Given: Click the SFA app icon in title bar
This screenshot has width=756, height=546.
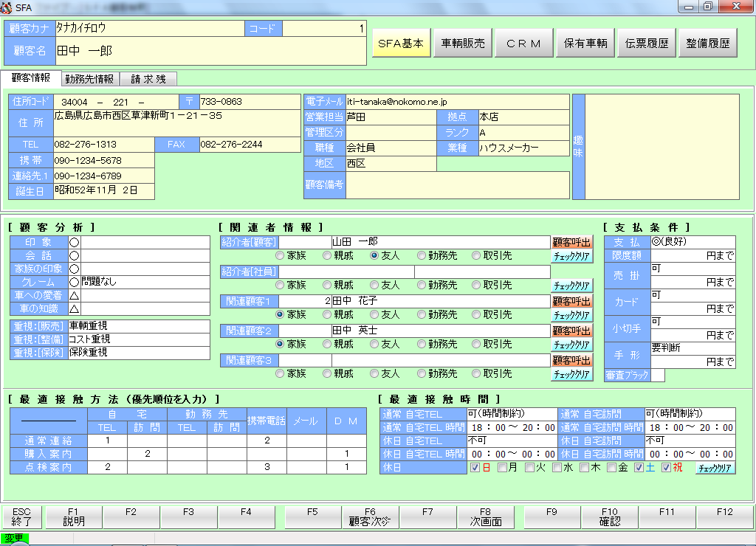Looking at the screenshot, I should [6, 7].
